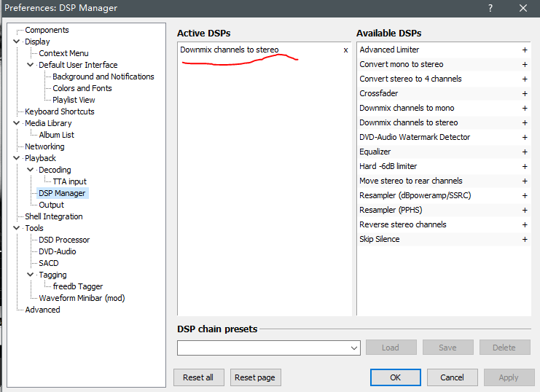Go to Colors and Fonts page
Image resolution: width=540 pixels, height=392 pixels.
coord(82,88)
